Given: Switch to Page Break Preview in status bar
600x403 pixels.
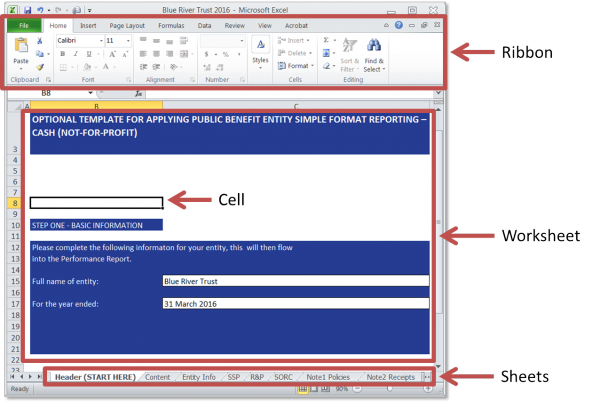Looking at the screenshot, I should [x=326, y=389].
